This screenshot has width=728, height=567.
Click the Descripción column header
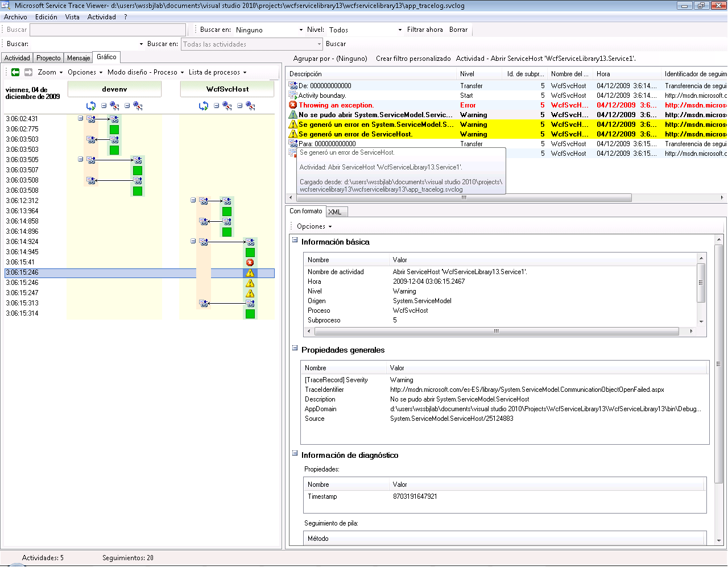[x=371, y=74]
